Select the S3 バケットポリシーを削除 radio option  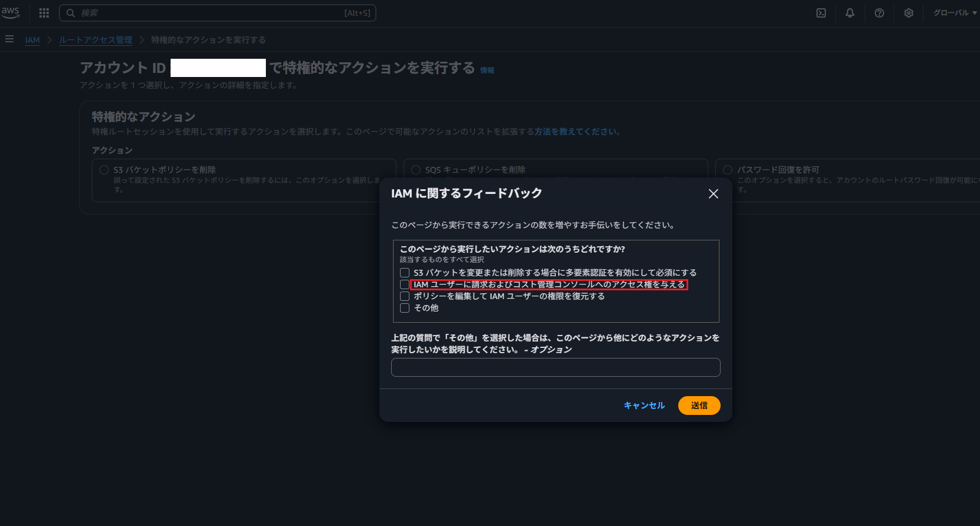pos(104,170)
